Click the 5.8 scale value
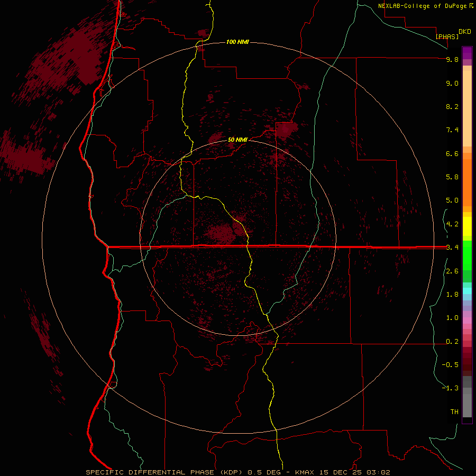Viewport: 476px width, 476px height. point(452,177)
